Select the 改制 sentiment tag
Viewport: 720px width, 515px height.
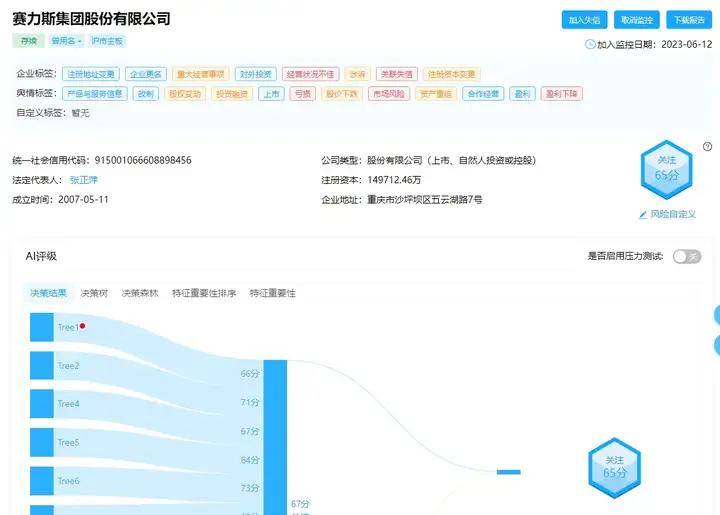coord(146,94)
